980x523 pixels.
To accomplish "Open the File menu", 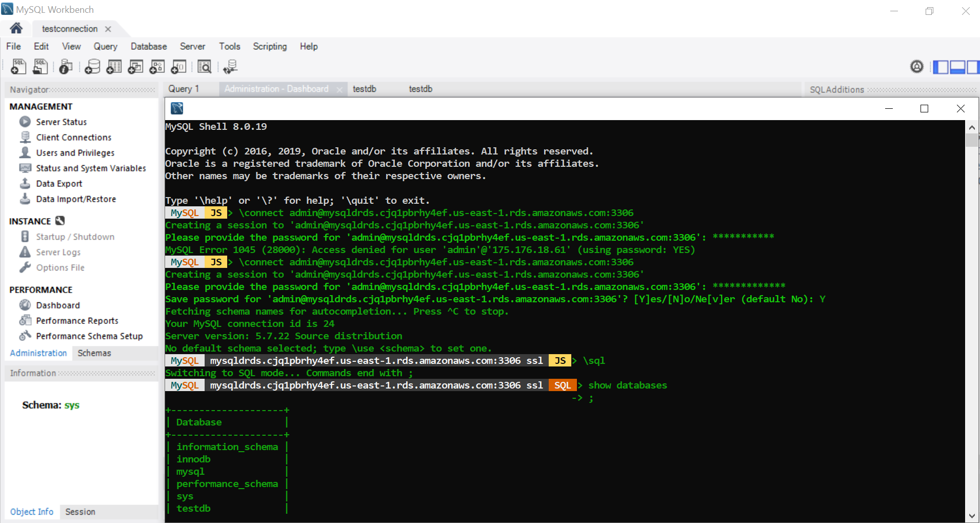I will (x=14, y=47).
